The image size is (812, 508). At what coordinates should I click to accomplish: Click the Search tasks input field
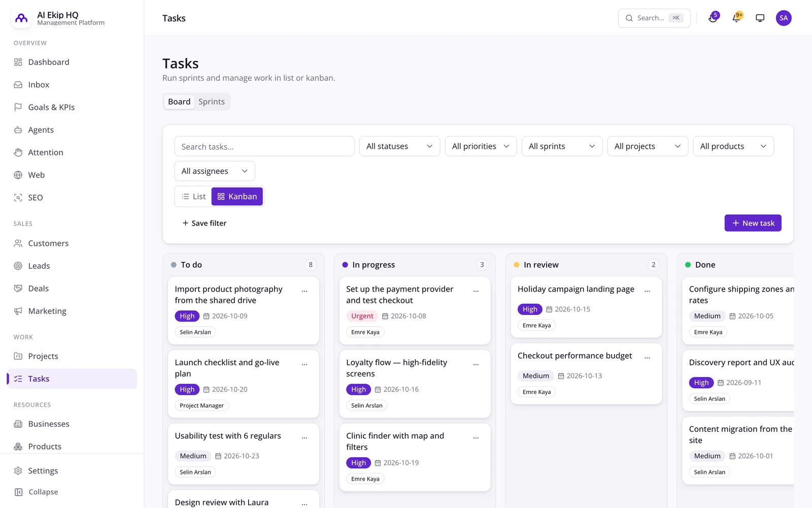click(264, 146)
